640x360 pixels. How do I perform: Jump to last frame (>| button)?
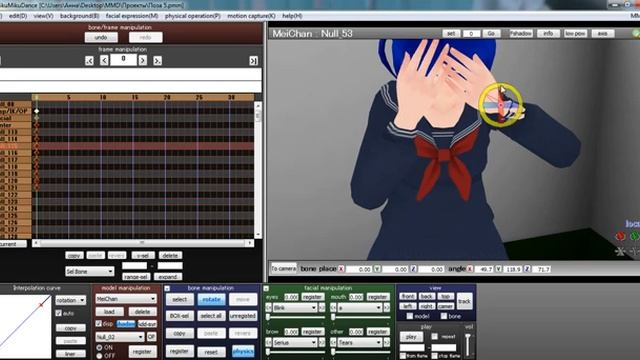coord(253,61)
